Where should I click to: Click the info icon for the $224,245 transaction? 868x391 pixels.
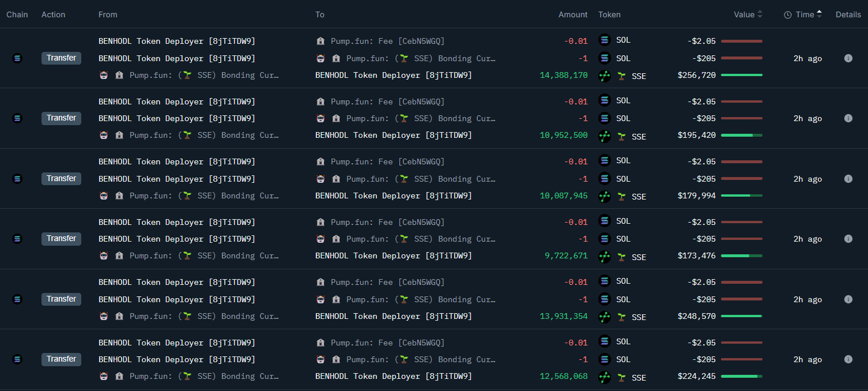pyautogui.click(x=848, y=359)
